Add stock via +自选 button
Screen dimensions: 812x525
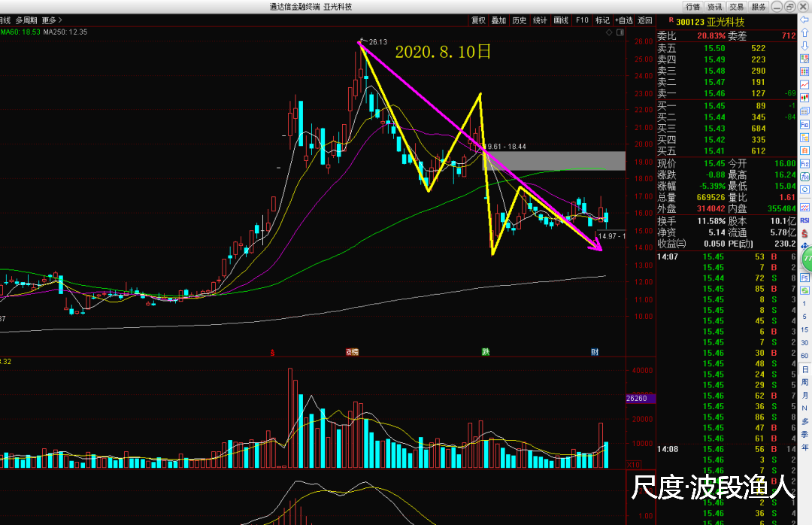(624, 20)
